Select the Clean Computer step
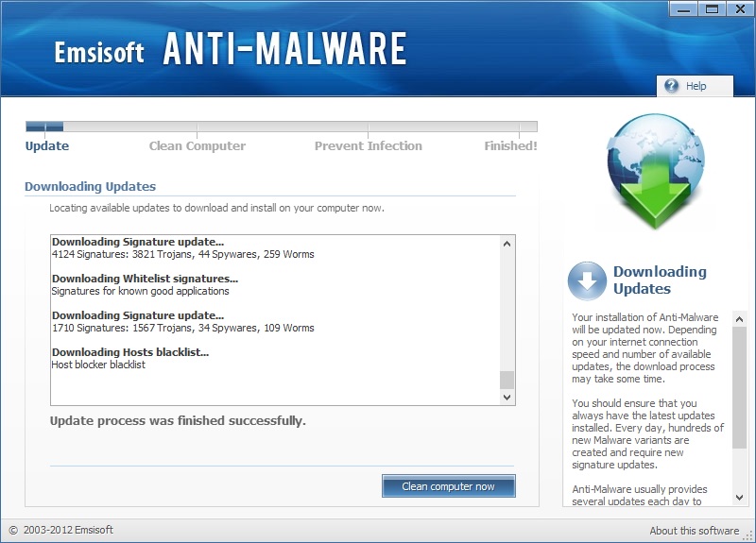756x543 pixels. 198,146
